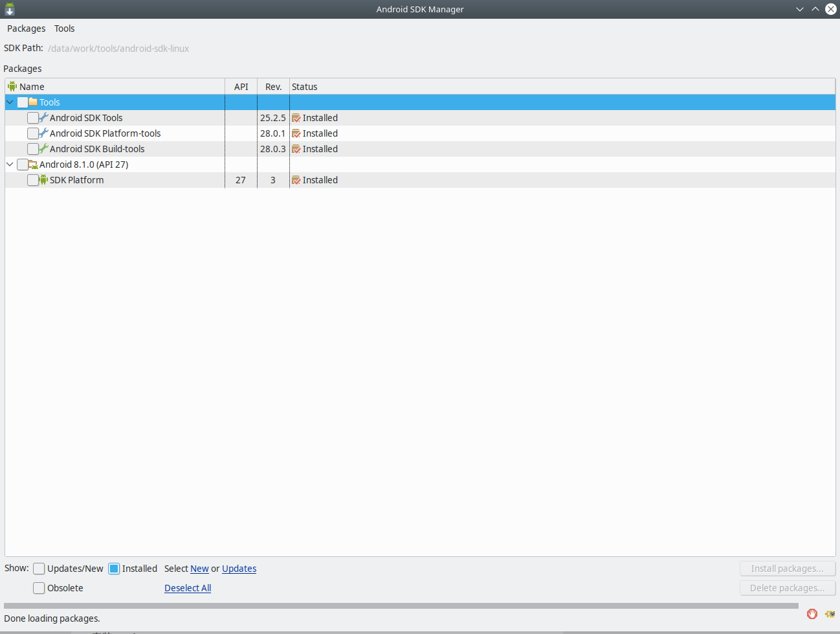The height and width of the screenshot is (634, 840).
Task: Enable the Updates/New filter checkbox
Action: pyautogui.click(x=39, y=569)
